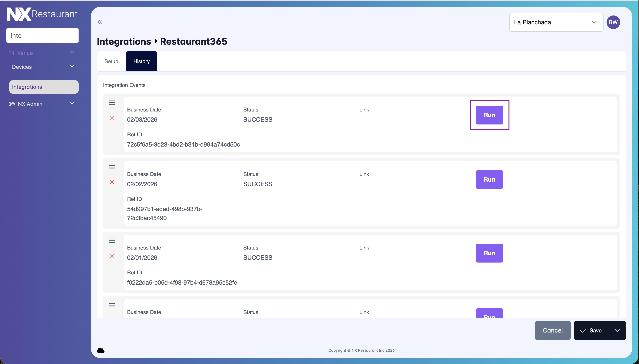This screenshot has height=364, width=639.
Task: Click drag handle of 02/02/2026 event
Action: click(x=112, y=167)
